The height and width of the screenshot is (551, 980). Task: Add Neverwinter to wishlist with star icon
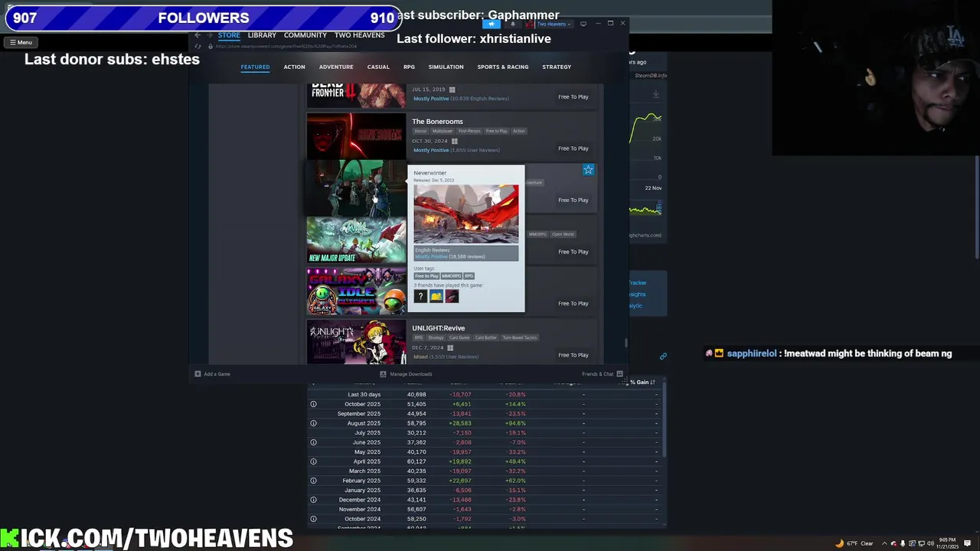588,170
